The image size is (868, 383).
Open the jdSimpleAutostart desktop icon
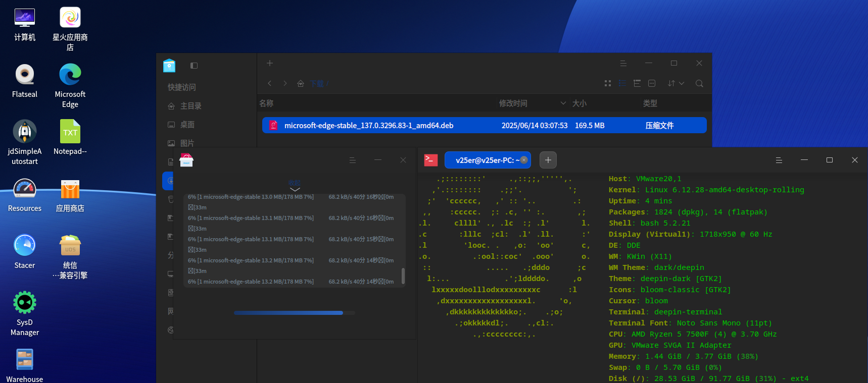click(25, 142)
